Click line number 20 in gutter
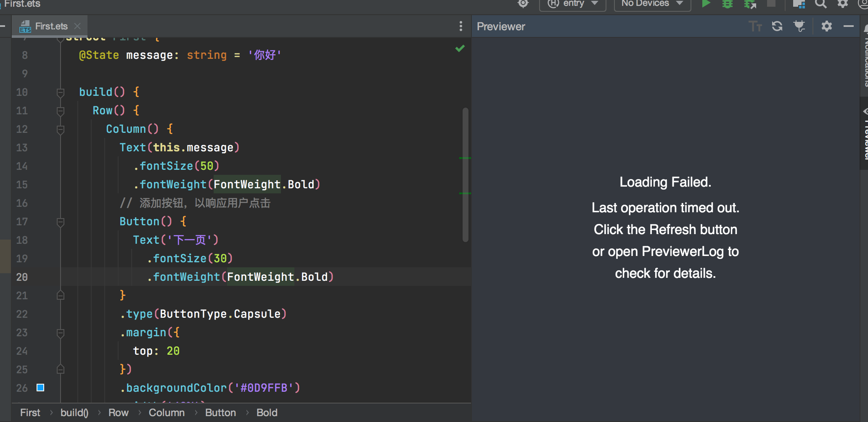Image resolution: width=868 pixels, height=422 pixels. point(22,277)
